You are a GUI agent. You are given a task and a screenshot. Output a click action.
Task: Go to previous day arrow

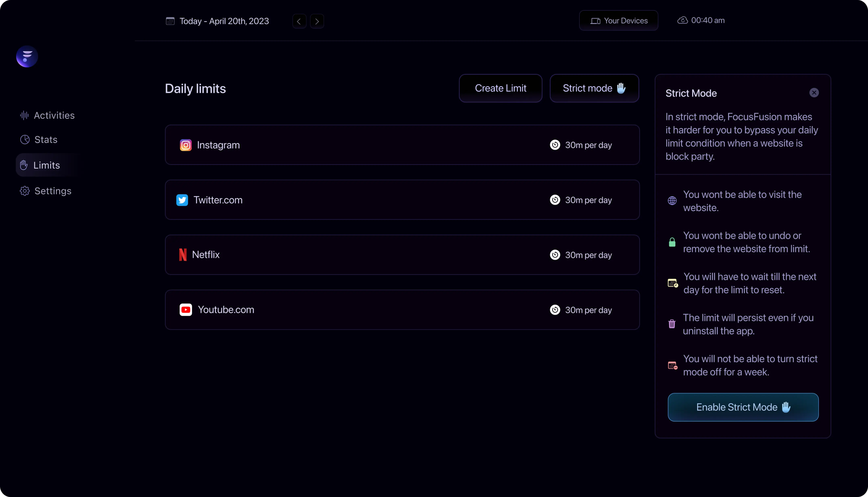[x=299, y=21]
